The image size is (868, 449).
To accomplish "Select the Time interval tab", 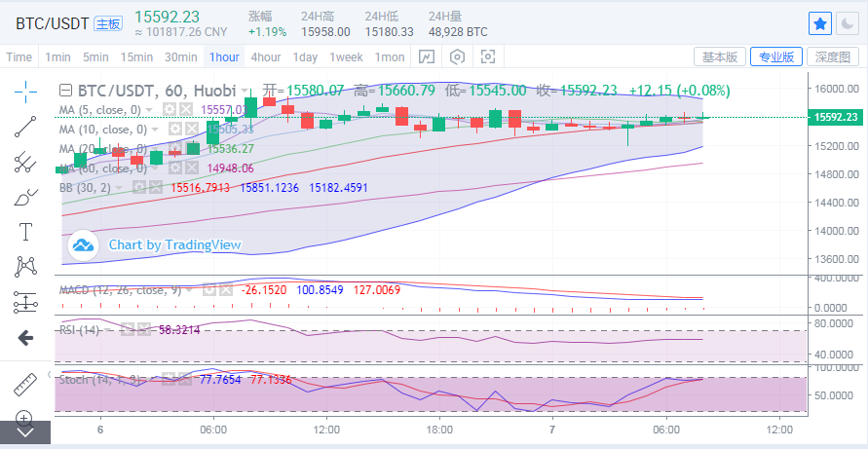I will tap(19, 57).
